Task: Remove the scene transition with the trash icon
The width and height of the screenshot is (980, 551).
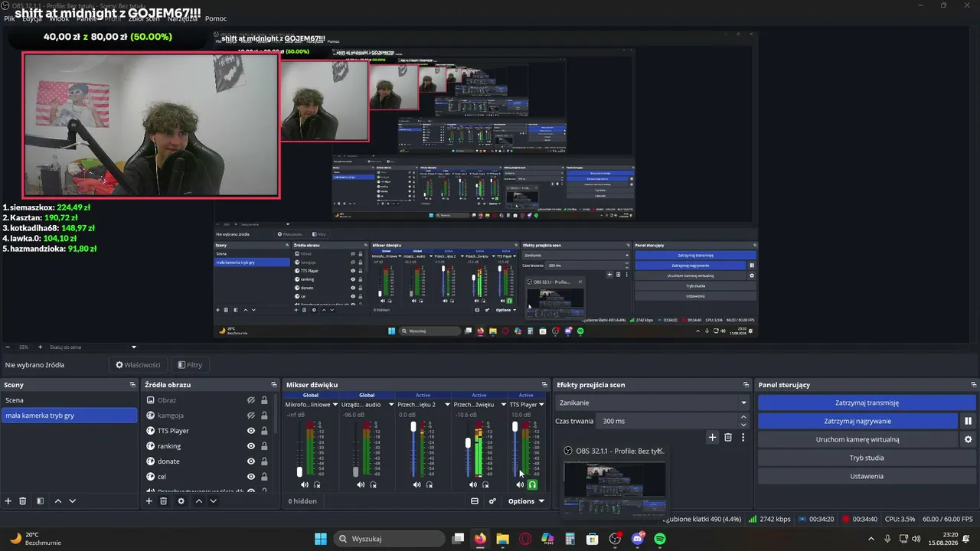Action: click(728, 438)
